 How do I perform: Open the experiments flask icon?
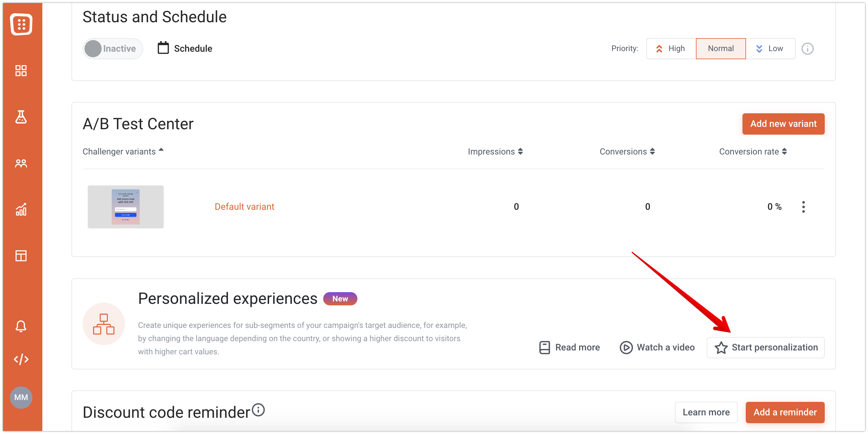(21, 117)
